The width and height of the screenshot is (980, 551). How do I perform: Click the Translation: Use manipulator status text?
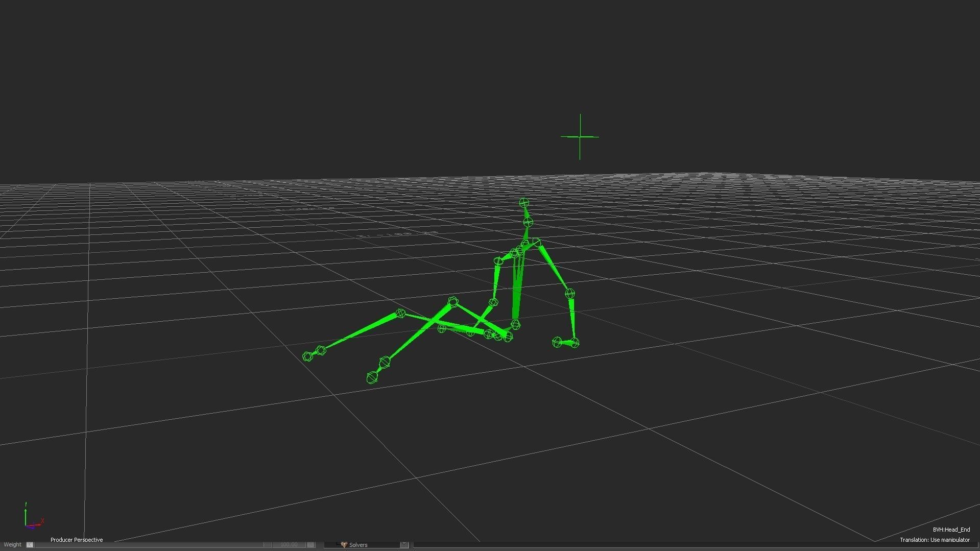(x=935, y=539)
